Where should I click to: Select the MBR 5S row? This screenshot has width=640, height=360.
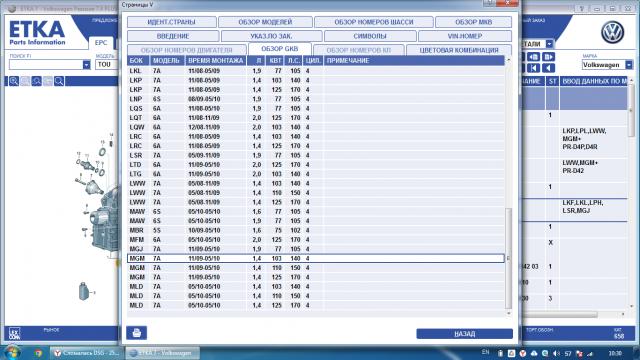point(316,230)
